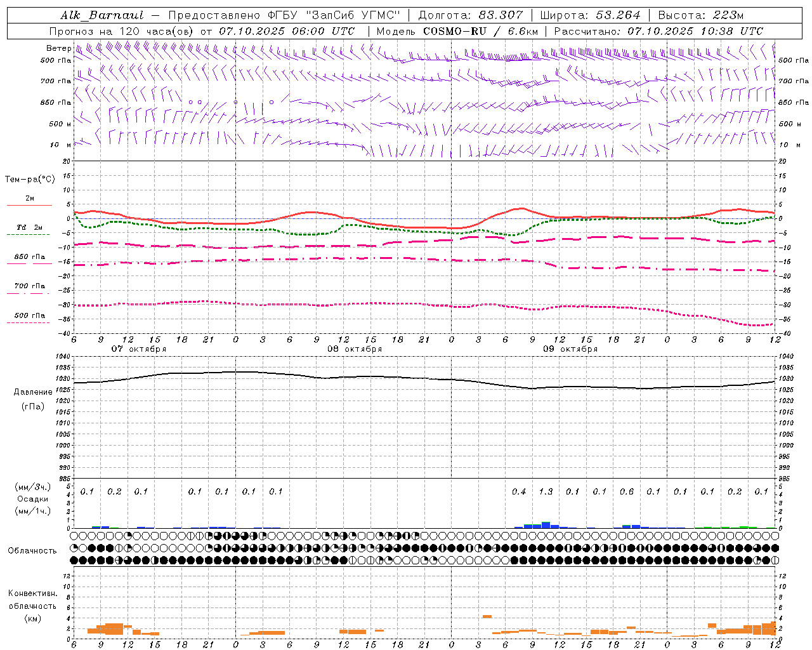
Task: Click the Конвективн. облачность label
Action: click(x=32, y=600)
